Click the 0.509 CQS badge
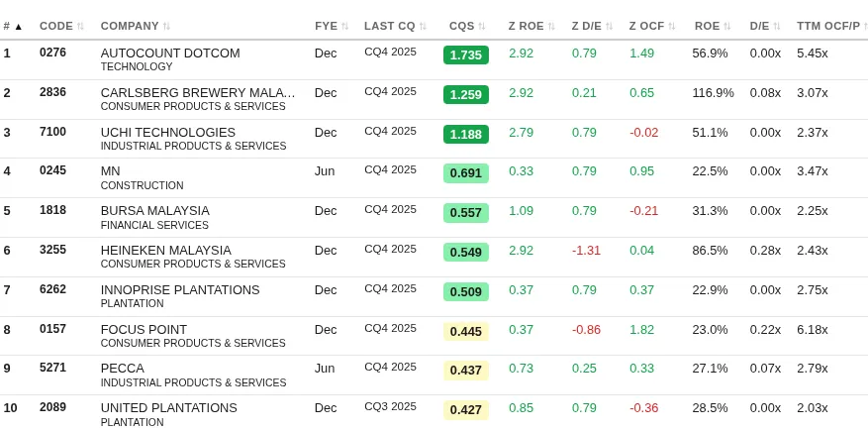Image resolution: width=868 pixels, height=431 pixels. 466,292
